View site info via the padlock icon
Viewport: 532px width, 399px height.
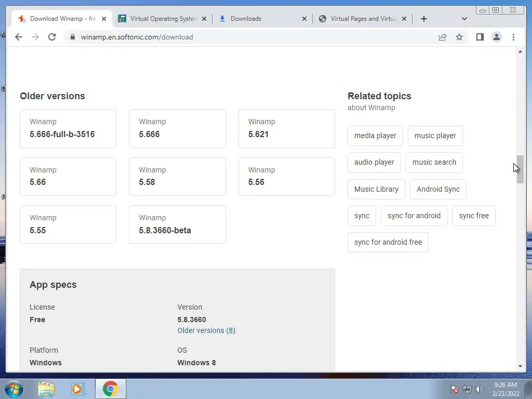pyautogui.click(x=72, y=37)
